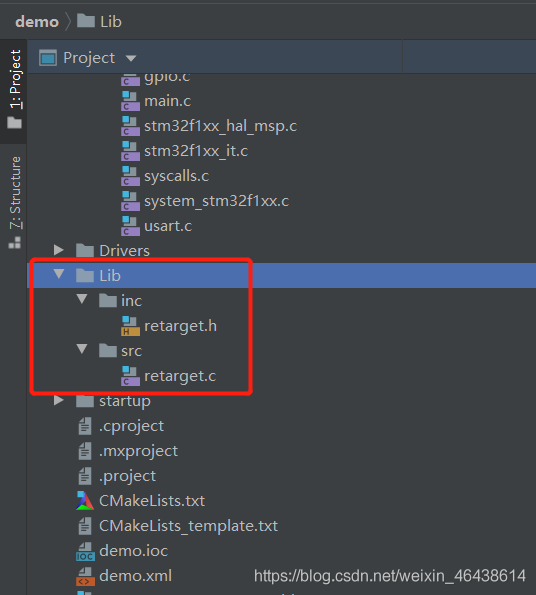This screenshot has width=536, height=595.
Task: Select demo.xml file name
Action: (x=135, y=576)
